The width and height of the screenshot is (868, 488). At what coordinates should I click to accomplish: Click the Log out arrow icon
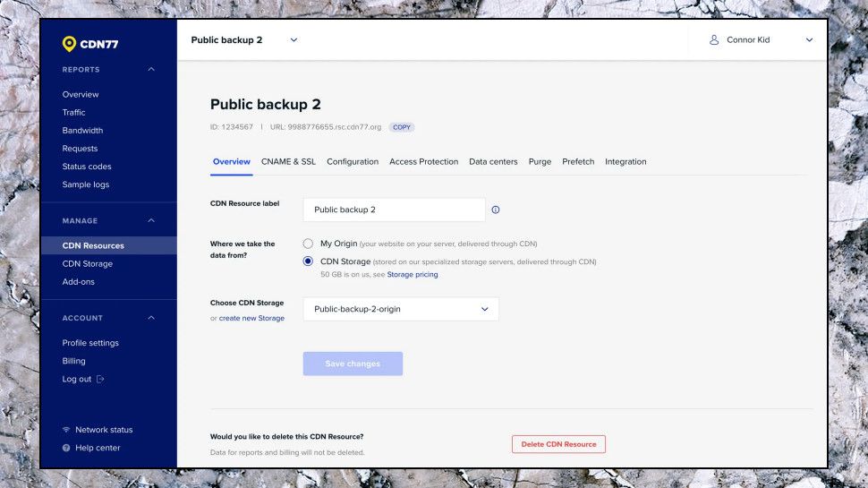click(100, 379)
